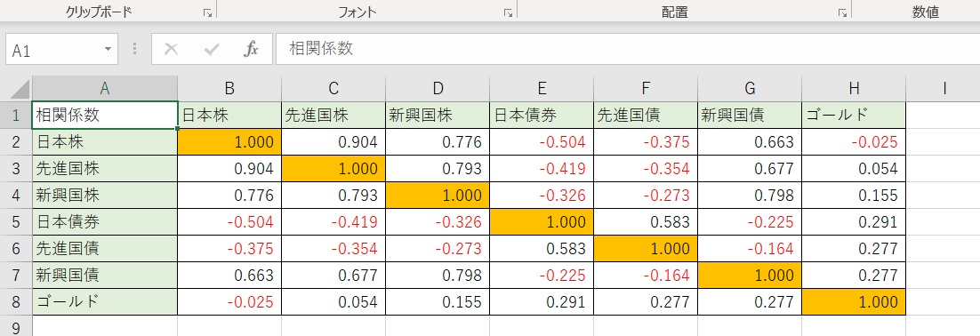980x336 pixels.
Task: Select row 3 header
Action: (x=16, y=169)
